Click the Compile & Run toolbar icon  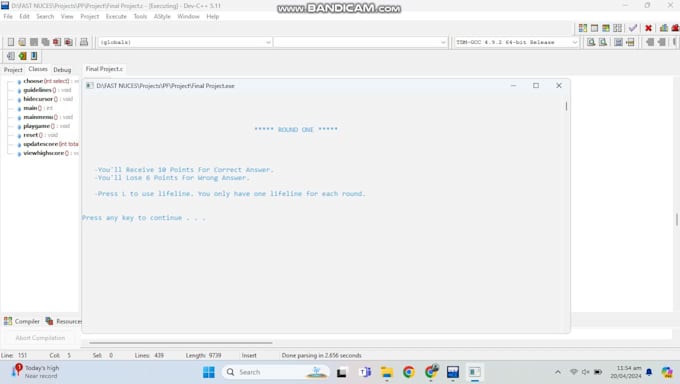pyautogui.click(x=606, y=28)
